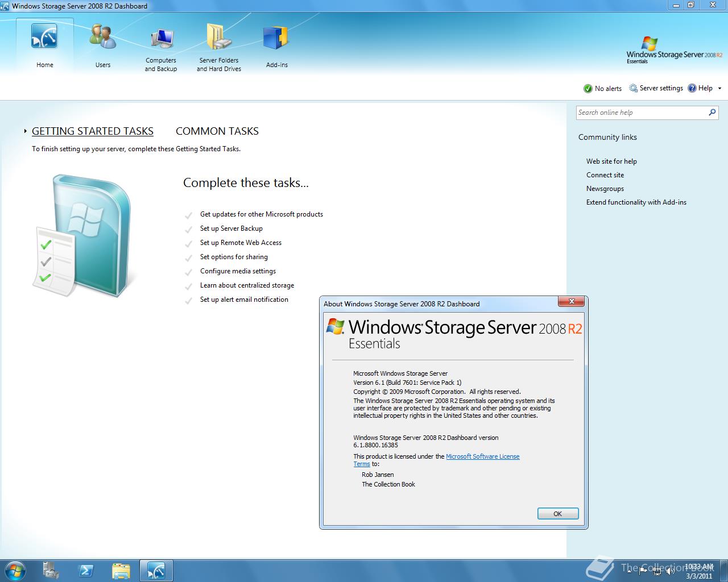Image resolution: width=728 pixels, height=582 pixels.
Task: Open Server Folders and Hard Drives tab
Action: (x=219, y=48)
